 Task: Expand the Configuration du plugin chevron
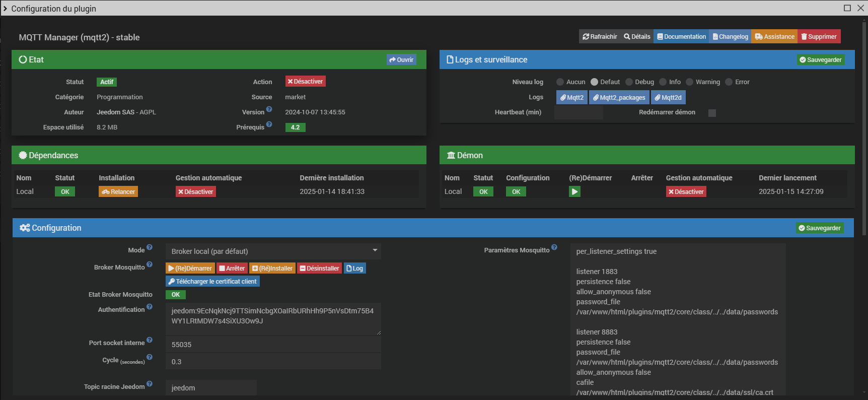pyautogui.click(x=5, y=9)
